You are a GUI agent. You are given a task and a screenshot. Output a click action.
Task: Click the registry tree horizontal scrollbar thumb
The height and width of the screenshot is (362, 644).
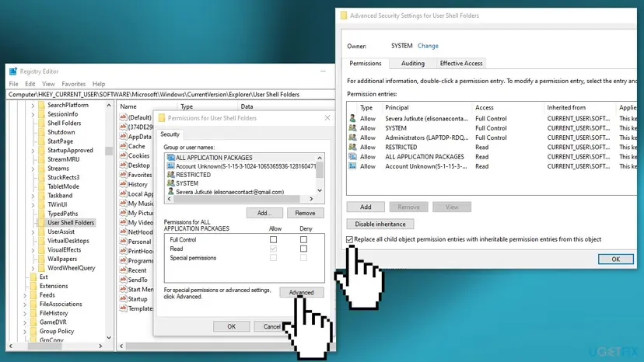[x=44, y=346]
